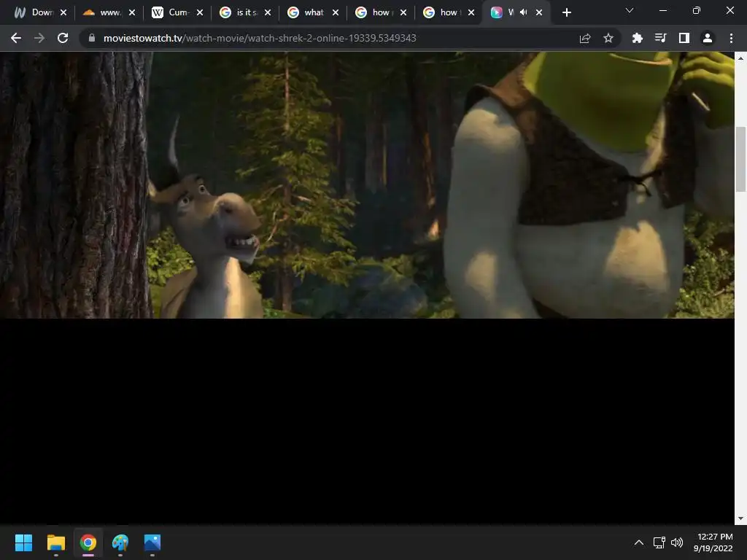Reload the moviestowatch page
Image resolution: width=747 pixels, height=560 pixels.
pyautogui.click(x=63, y=38)
